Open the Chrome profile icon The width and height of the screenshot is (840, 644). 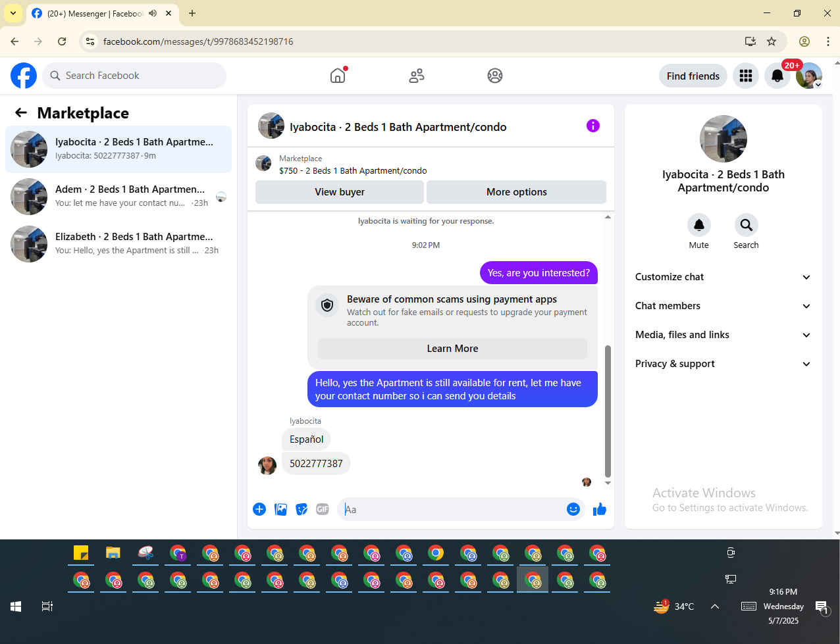(804, 41)
